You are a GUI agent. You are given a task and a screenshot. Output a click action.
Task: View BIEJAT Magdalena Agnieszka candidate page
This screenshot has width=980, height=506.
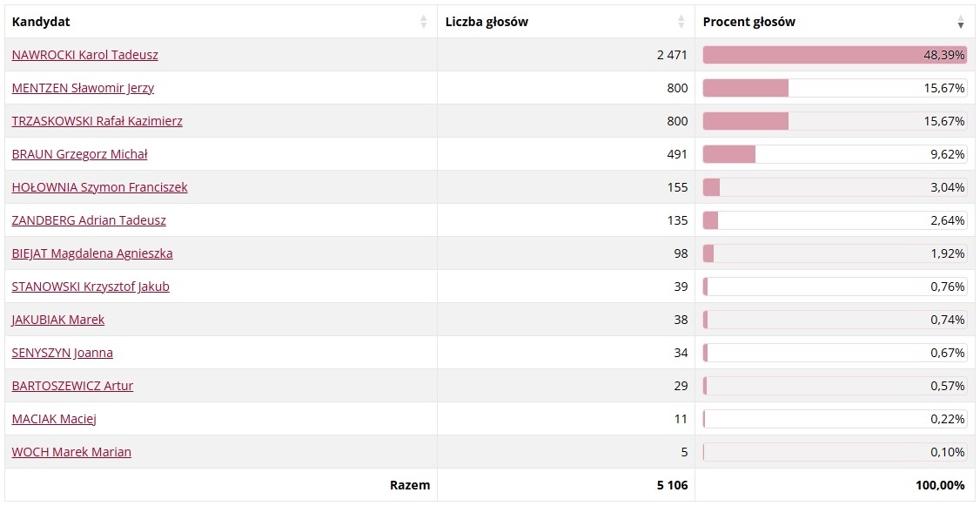92,253
